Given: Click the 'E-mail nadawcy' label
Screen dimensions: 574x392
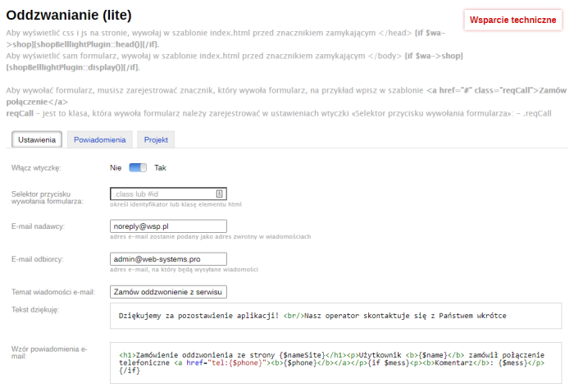Looking at the screenshot, I should click(39, 226).
